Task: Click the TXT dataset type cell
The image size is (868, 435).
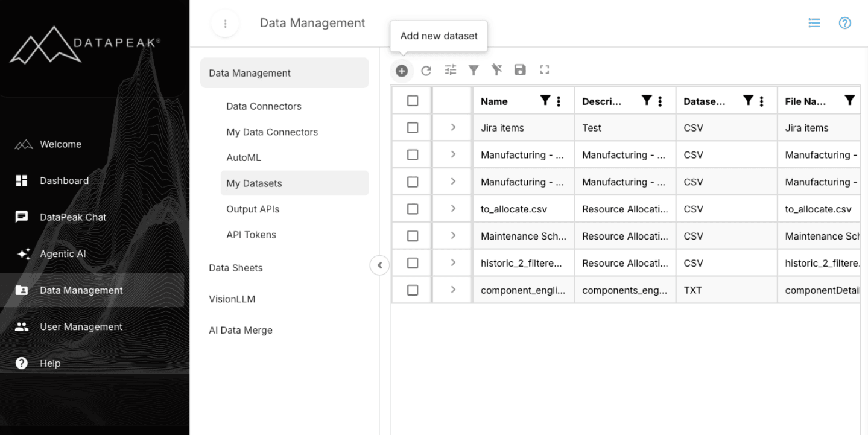Action: 726,290
